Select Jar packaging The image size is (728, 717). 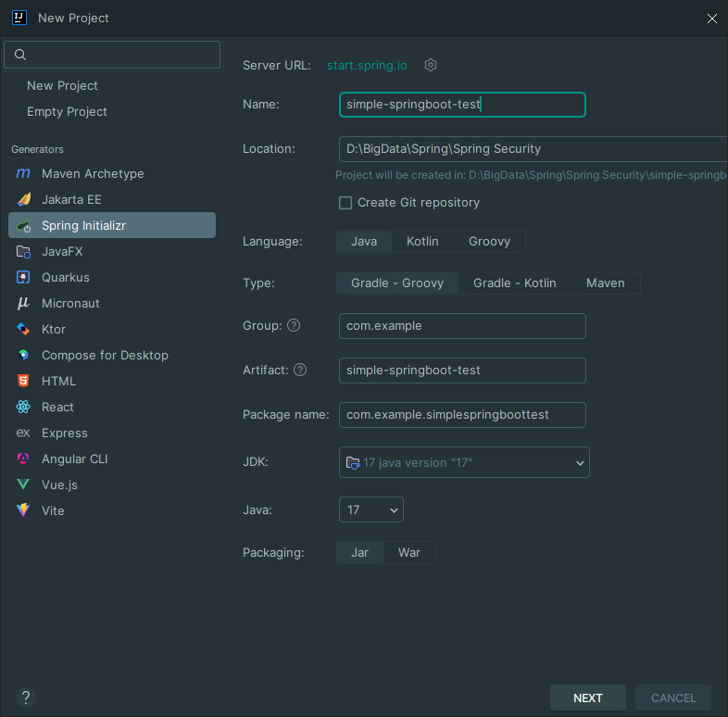[x=359, y=553]
